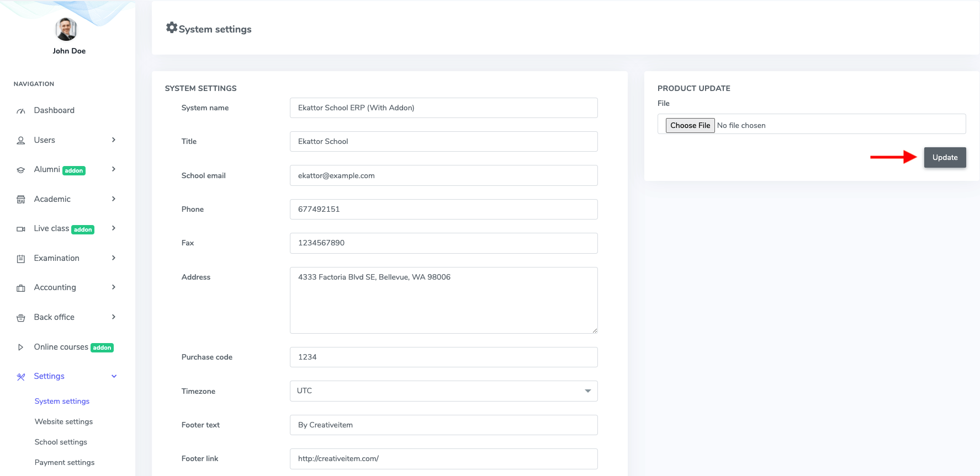Click the NAVIGATION sidebar heading
The height and width of the screenshot is (476, 980).
[x=34, y=84]
